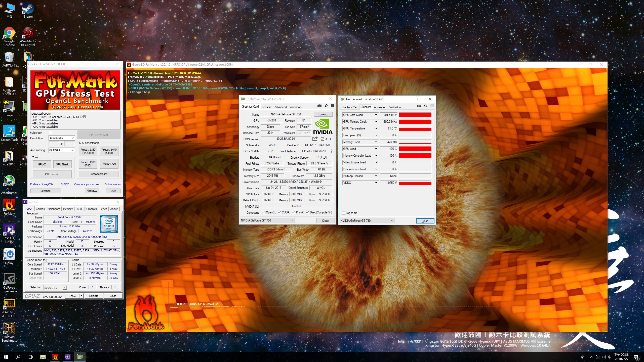Viewport: 644px width, 362px height.
Task: Click the GPU Load red sensor graph
Action: [x=415, y=149]
